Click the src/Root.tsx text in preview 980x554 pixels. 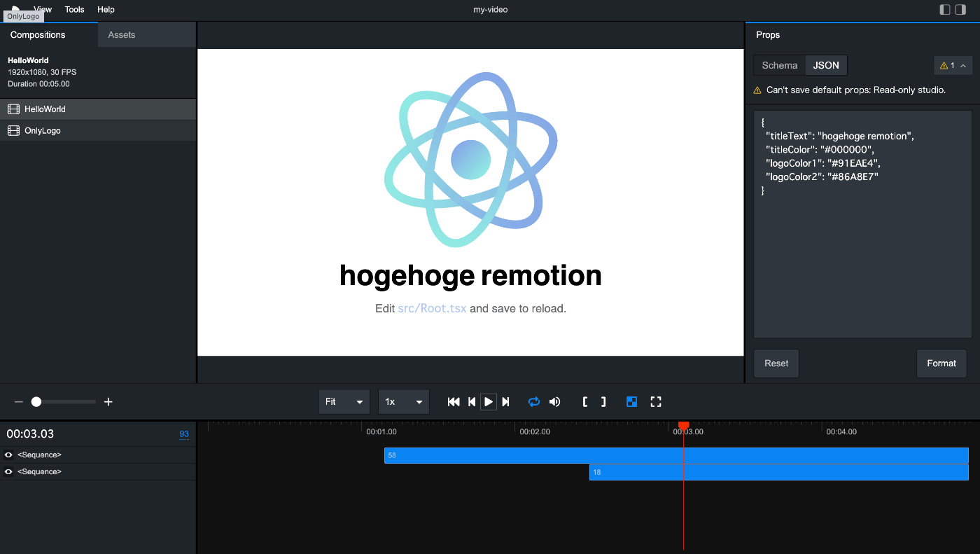tap(432, 308)
